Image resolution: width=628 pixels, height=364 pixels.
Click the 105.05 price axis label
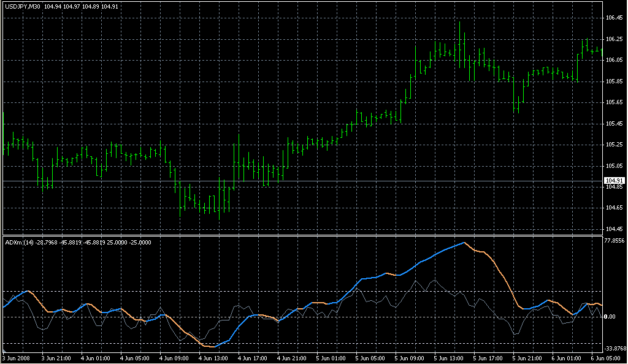point(613,166)
